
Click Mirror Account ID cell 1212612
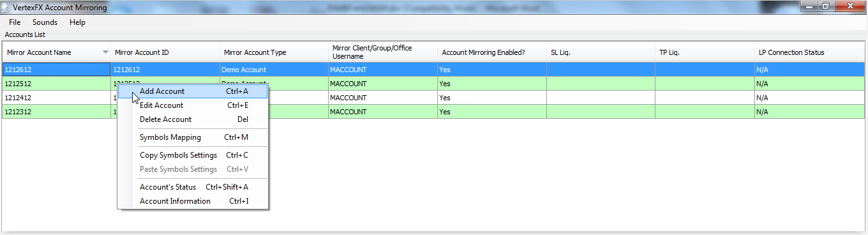(x=165, y=70)
